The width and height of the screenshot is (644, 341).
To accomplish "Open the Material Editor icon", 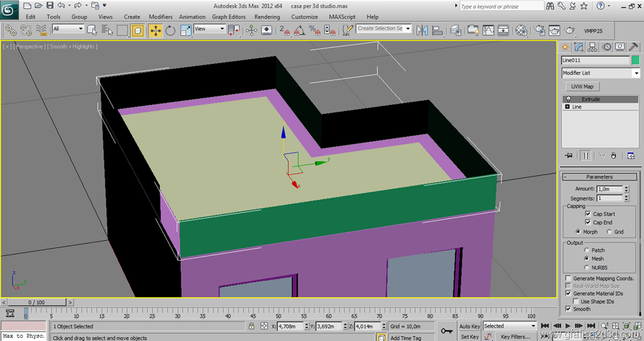I will pyautogui.click(x=521, y=30).
